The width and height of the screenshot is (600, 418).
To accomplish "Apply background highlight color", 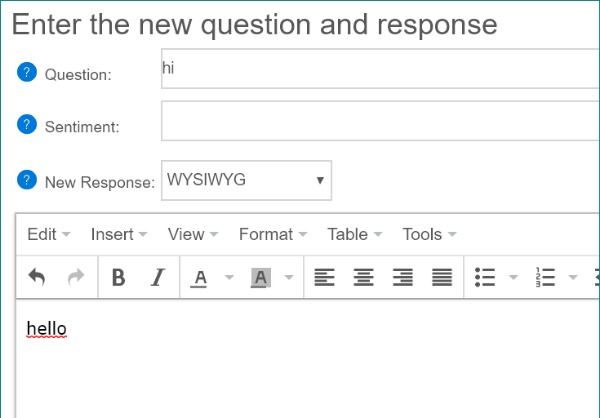I will point(260,277).
